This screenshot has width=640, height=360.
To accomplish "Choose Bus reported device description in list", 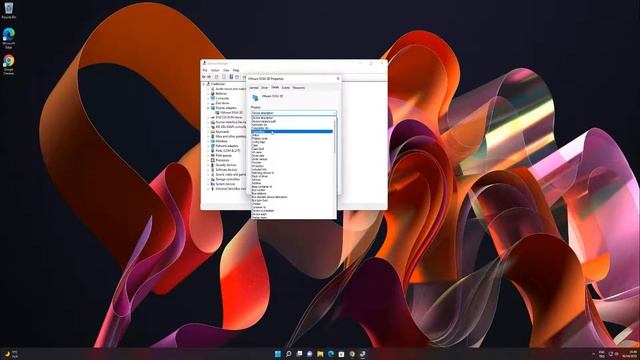I will 269,197.
